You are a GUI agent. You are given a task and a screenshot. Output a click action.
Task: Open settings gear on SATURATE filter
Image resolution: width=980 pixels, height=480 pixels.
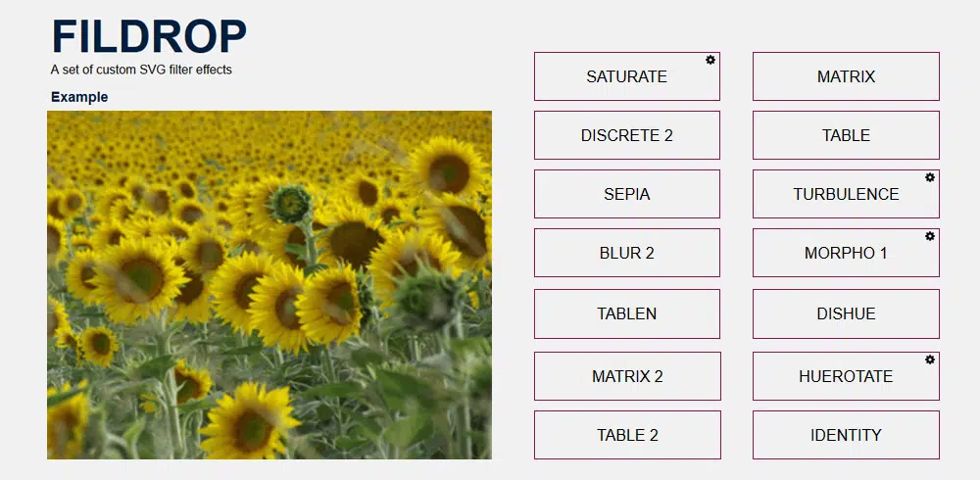tap(710, 61)
